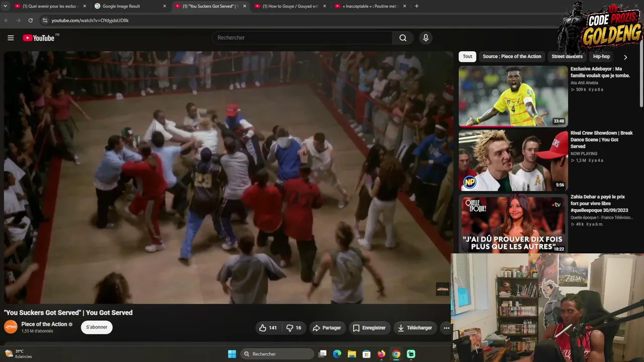Select the 'Tout' filter chip
Viewport: 644px width, 362px height.
(x=467, y=57)
